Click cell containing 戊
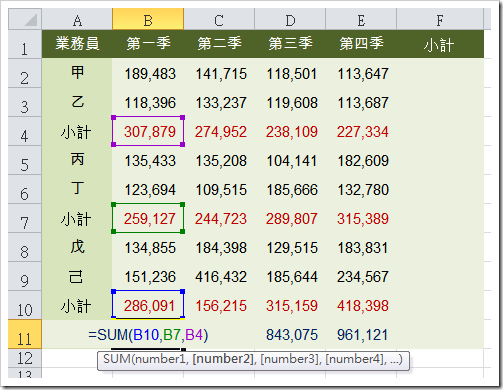The width and height of the screenshot is (503, 390). pos(77,247)
